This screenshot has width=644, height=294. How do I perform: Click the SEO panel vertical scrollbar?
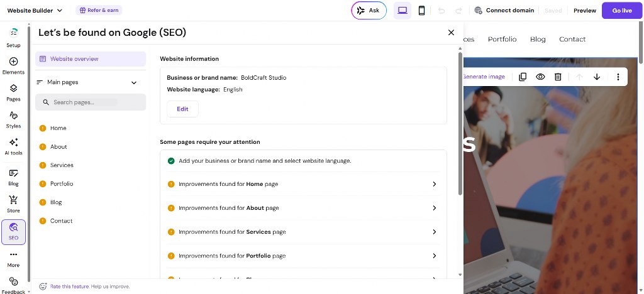[x=460, y=123]
